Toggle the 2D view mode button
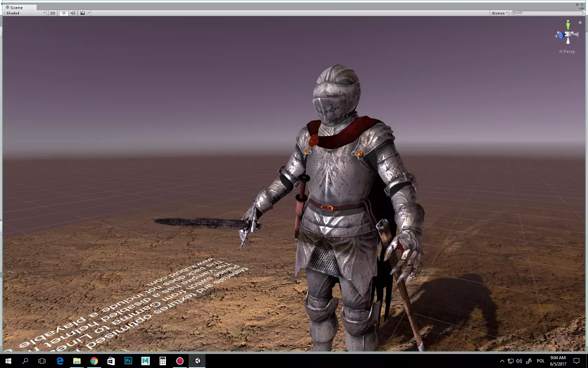Image resolution: width=588 pixels, height=368 pixels. click(x=52, y=13)
